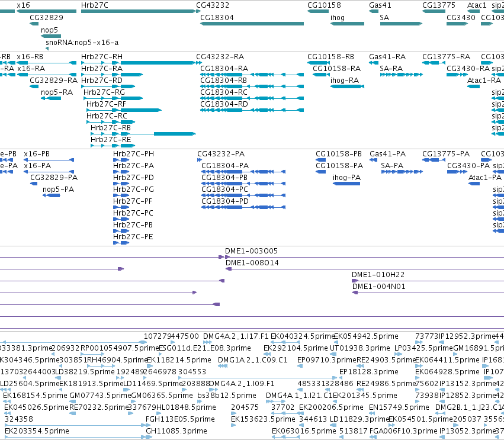Select the EST label "EP18128.3prime"
The image size is (504, 440).
(369, 372)
